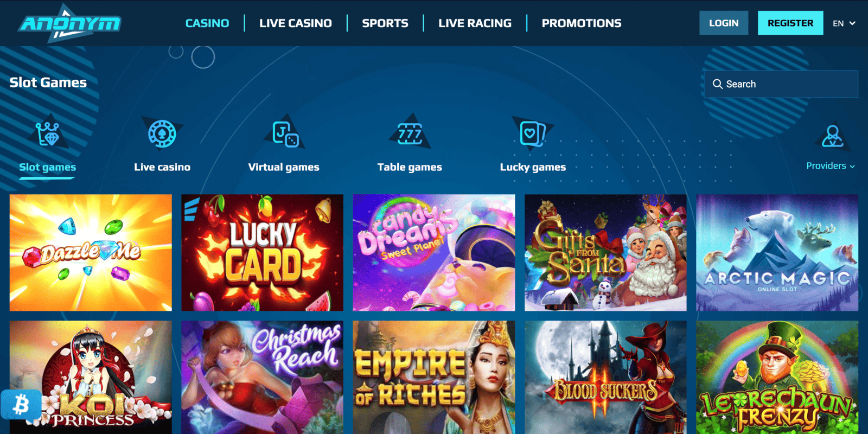Choose the Virtual games card-and-dice icon

click(285, 134)
